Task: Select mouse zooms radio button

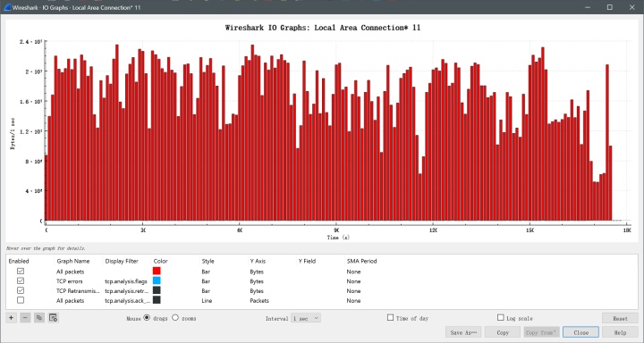Action: point(175,318)
